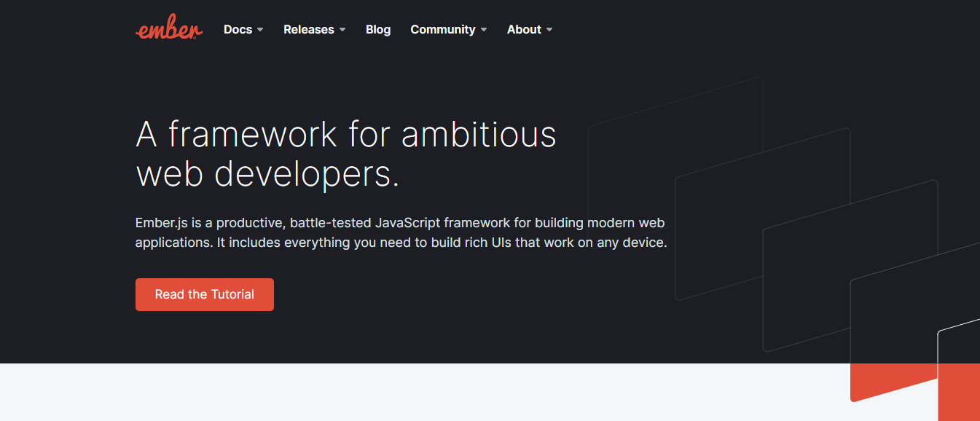Expand the Releases dropdown arrow
Viewport: 980px width, 421px height.
[x=342, y=30]
